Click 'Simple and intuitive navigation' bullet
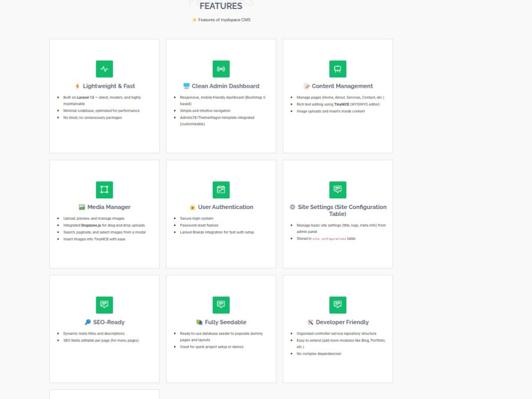The image size is (532, 399). coord(205,111)
